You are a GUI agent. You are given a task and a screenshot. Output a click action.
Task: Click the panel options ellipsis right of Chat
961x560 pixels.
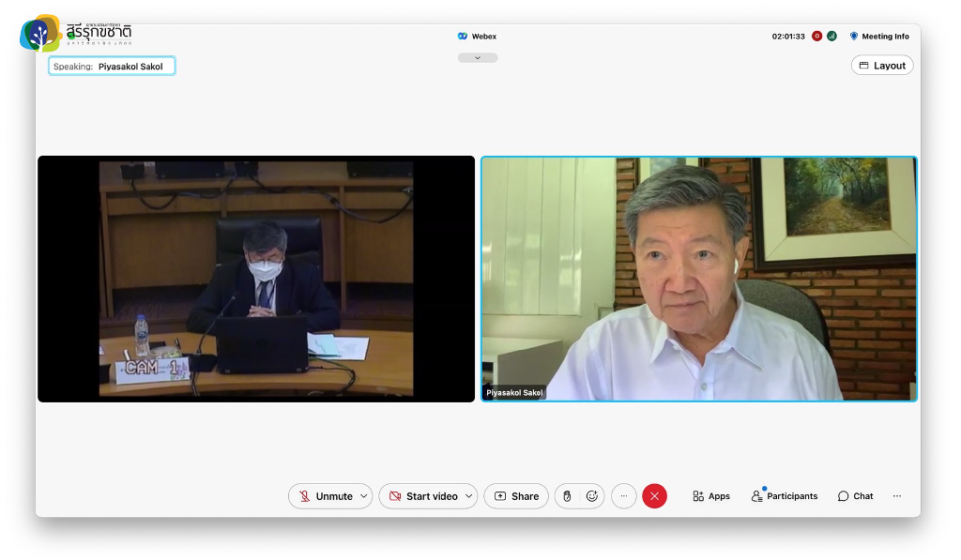tap(897, 496)
